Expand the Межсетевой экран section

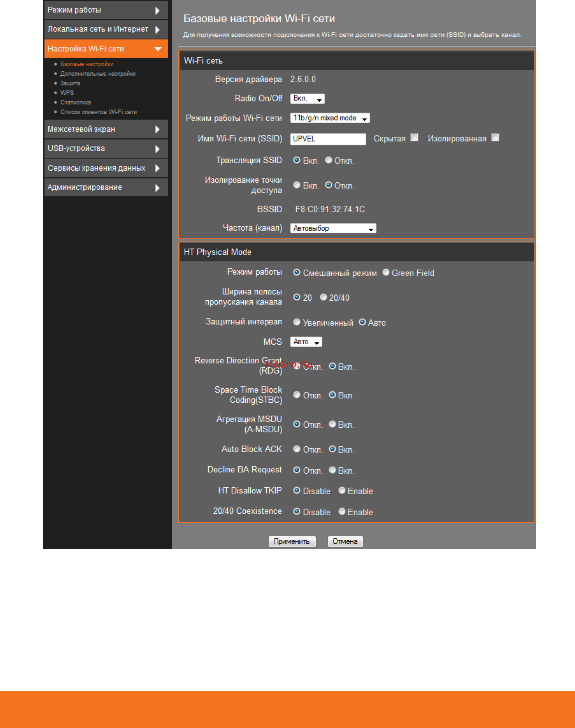coord(106,129)
